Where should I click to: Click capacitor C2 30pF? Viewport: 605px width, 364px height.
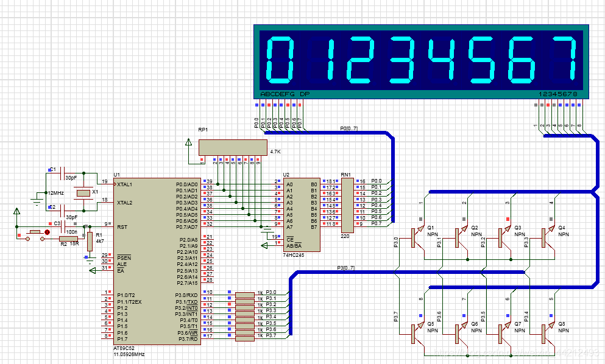[x=63, y=211]
